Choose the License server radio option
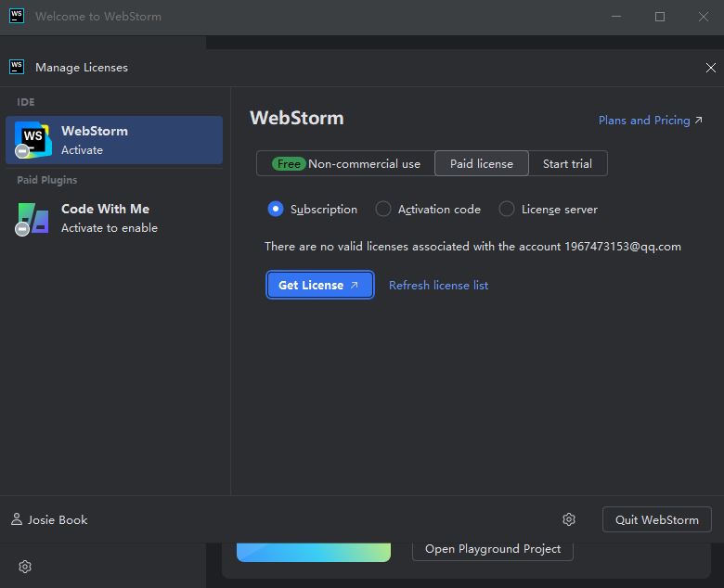This screenshot has height=588, width=724. [x=507, y=209]
